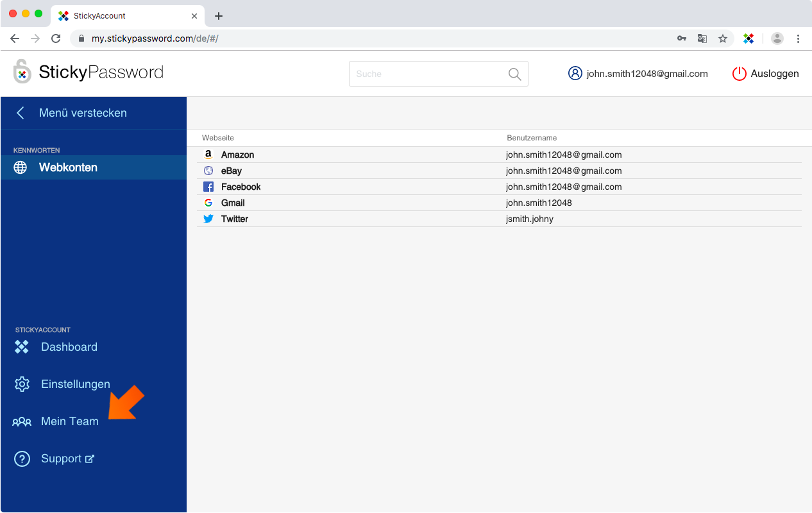Bookmark this page with the star

[x=723, y=38]
